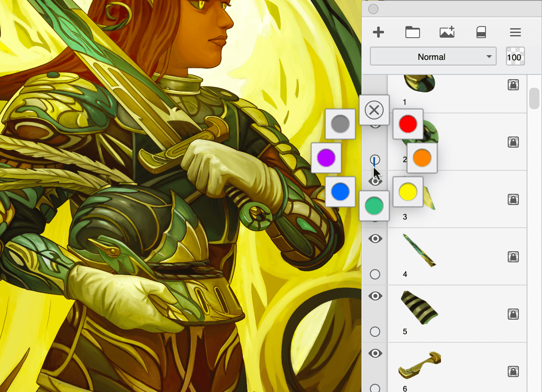Add image layer from photo icon

coord(447,32)
